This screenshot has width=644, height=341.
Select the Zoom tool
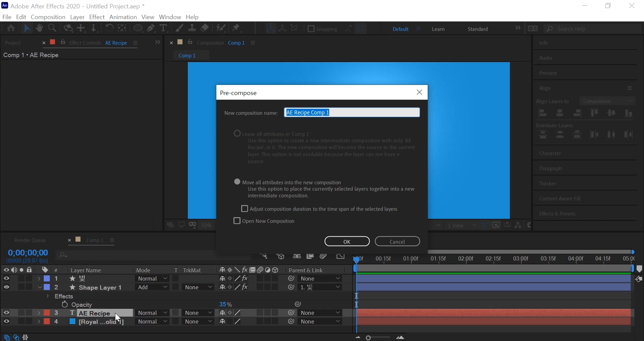[52, 29]
